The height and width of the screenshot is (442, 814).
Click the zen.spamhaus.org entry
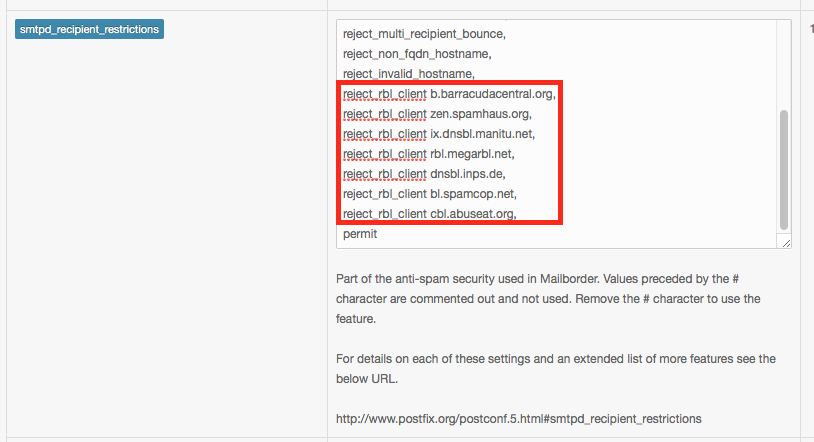481,114
